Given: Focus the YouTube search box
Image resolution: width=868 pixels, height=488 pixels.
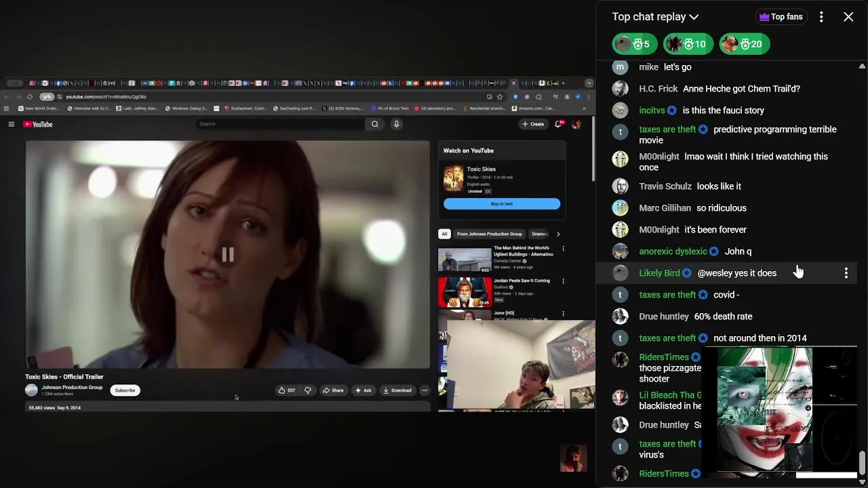Looking at the screenshot, I should [280, 124].
